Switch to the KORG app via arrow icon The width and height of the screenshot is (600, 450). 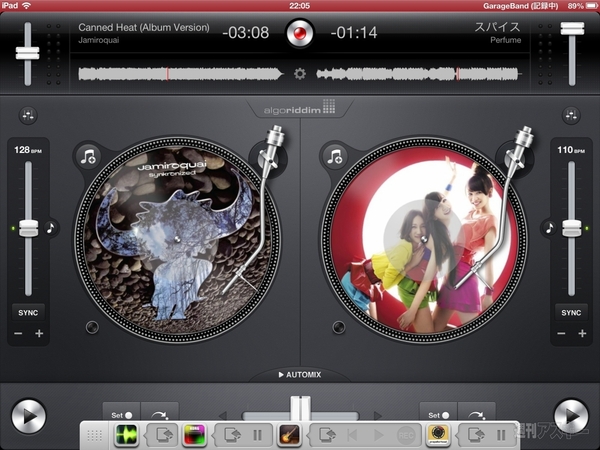pos(232,435)
